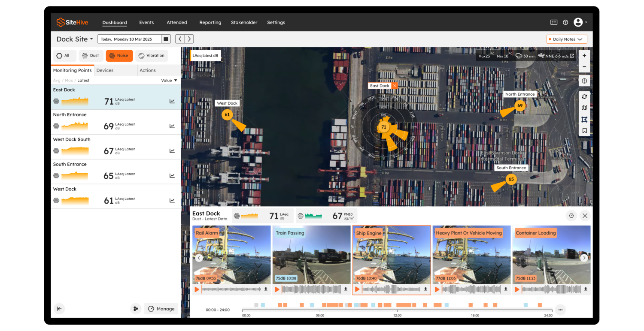Toggle the Vibration filter
The image size is (644, 331).
coord(152,56)
